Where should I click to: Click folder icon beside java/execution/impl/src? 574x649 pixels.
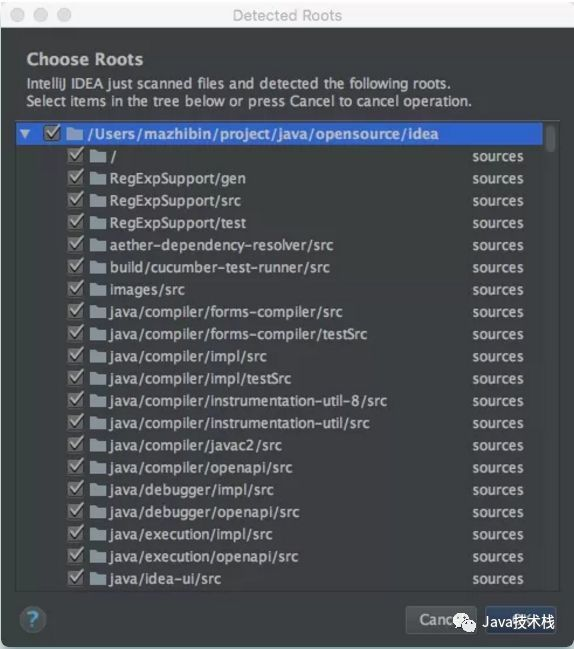click(x=98, y=535)
